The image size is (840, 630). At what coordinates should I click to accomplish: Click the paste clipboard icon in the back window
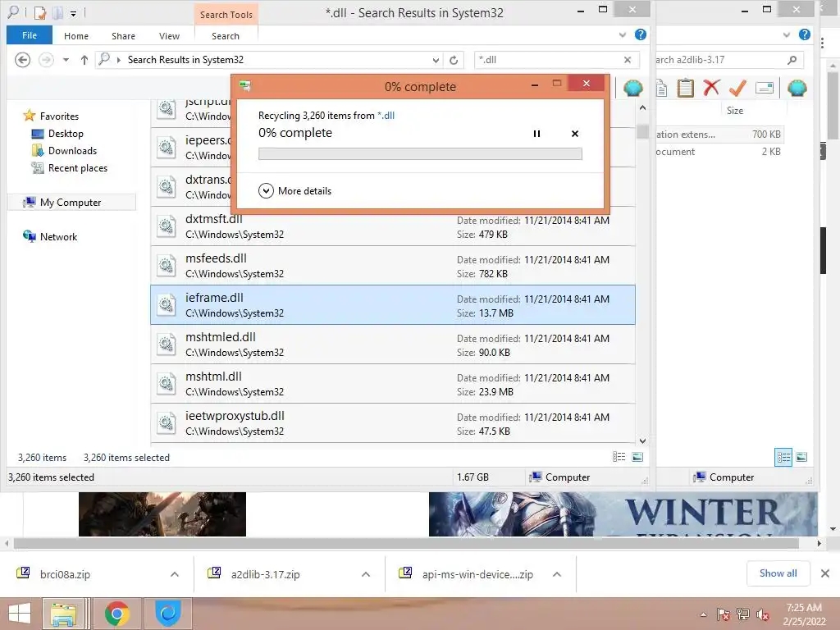[685, 87]
